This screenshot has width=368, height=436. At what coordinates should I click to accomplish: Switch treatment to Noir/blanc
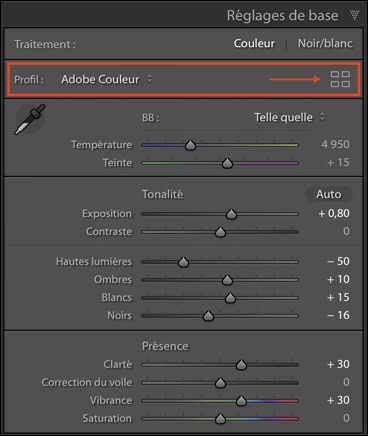[325, 43]
